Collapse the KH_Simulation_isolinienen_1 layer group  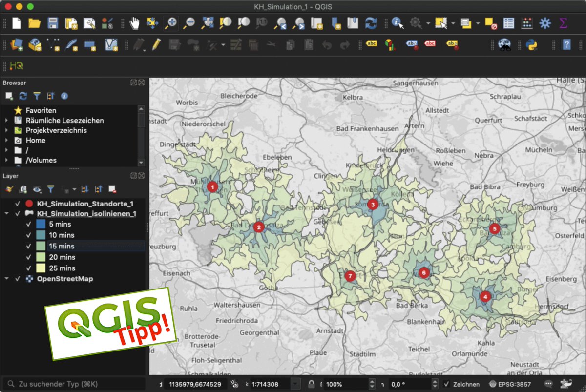pyautogui.click(x=7, y=214)
